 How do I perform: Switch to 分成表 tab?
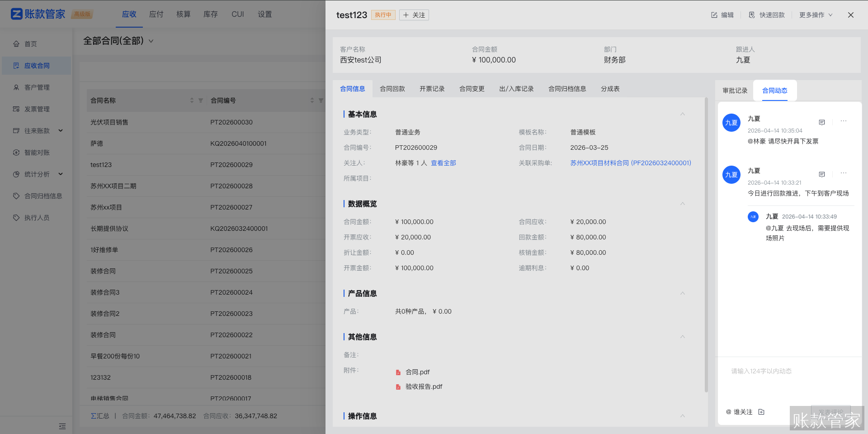(610, 89)
